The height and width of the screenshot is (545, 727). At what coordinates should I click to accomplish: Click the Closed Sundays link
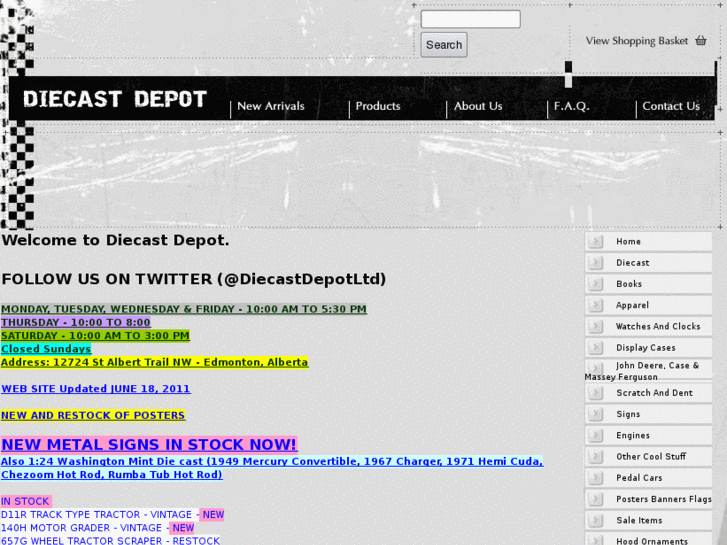46,349
